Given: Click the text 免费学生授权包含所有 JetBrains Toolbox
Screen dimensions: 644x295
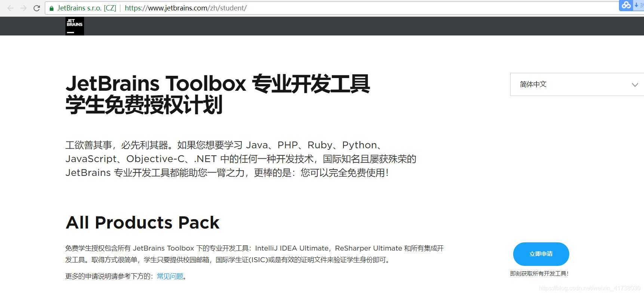Looking at the screenshot, I should 130,248.
